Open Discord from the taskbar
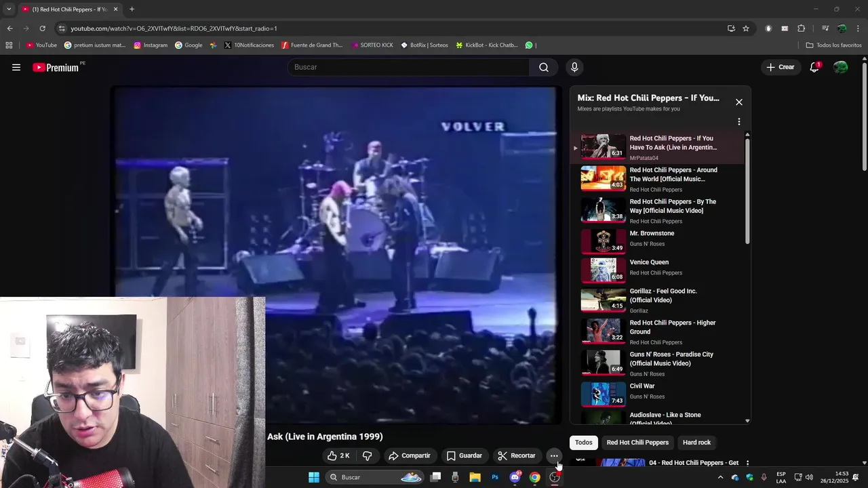The width and height of the screenshot is (868, 488). click(515, 477)
